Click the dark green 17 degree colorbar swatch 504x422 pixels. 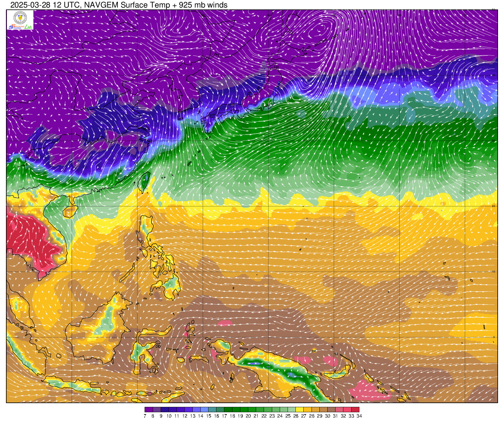pos(228,409)
